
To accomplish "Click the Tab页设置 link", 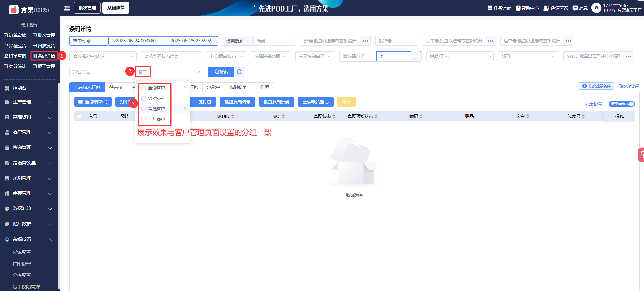I will pyautogui.click(x=628, y=86).
